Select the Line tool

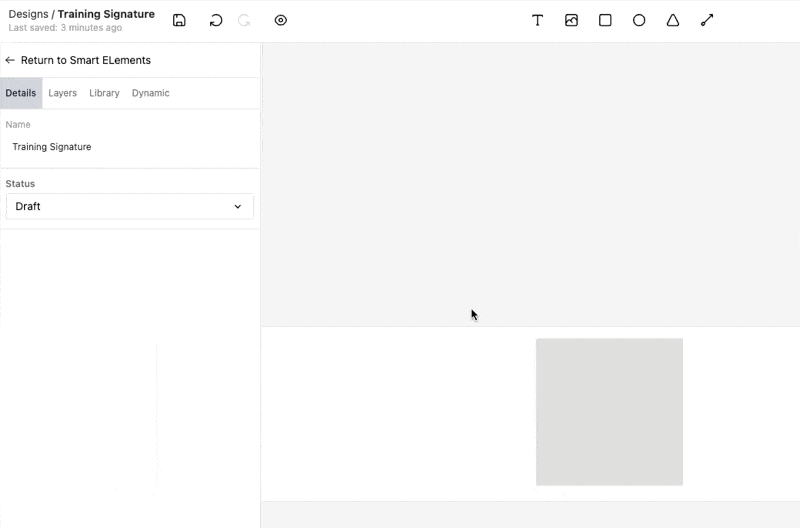point(707,20)
